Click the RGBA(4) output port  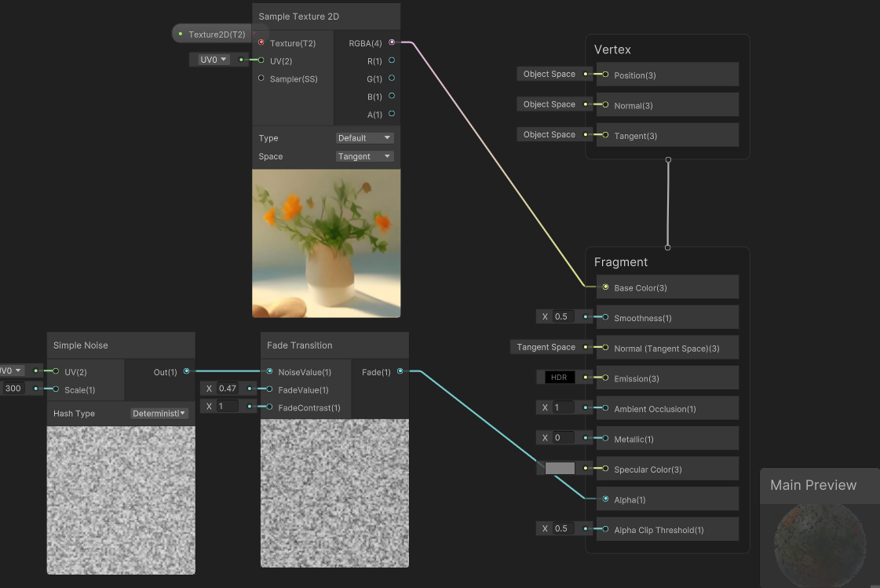(x=392, y=42)
